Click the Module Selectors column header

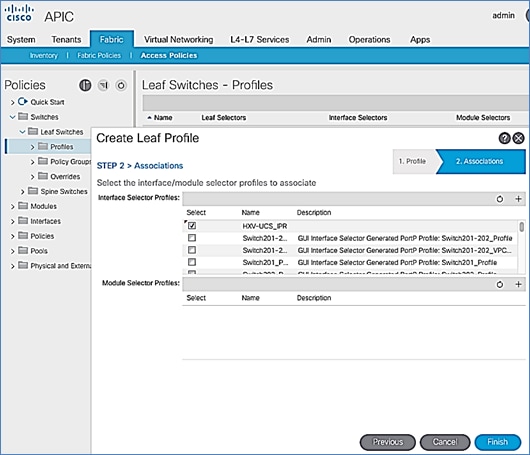tap(483, 118)
